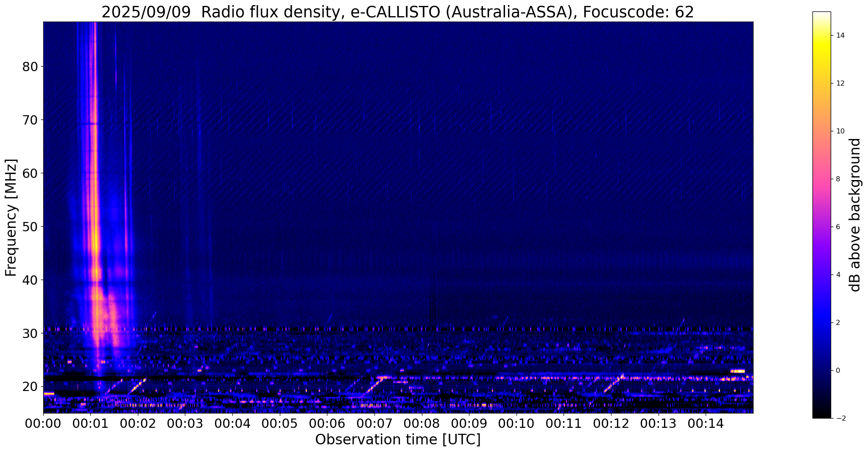Click the 10 tick label on the colorbar
Screen dimensions: 868x452
840,131
